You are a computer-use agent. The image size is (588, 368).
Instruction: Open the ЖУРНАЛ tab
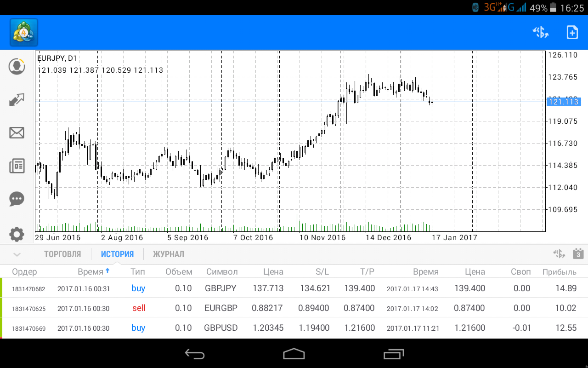pyautogui.click(x=169, y=254)
